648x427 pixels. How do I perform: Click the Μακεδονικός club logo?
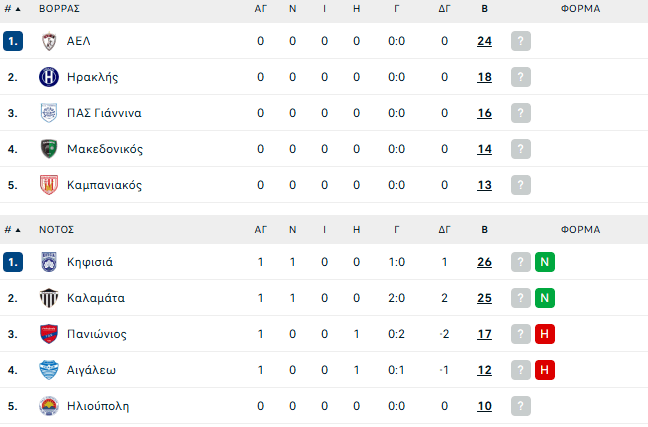point(49,149)
